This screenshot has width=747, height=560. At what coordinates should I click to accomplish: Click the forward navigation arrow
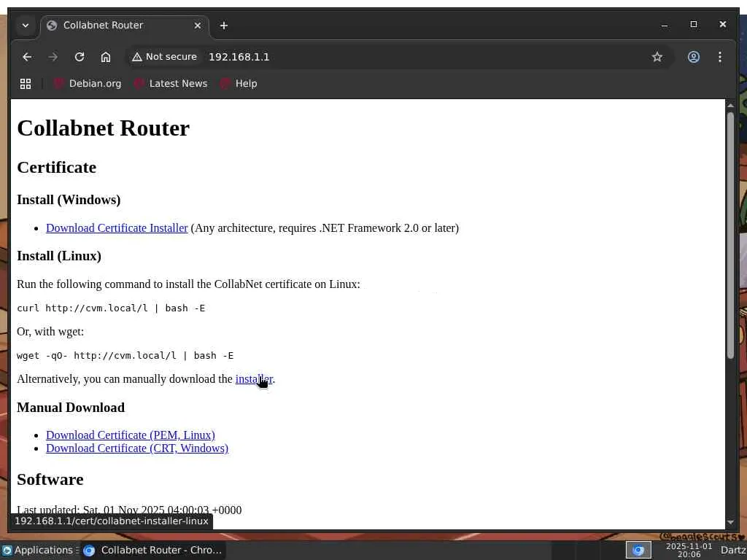[x=53, y=57]
